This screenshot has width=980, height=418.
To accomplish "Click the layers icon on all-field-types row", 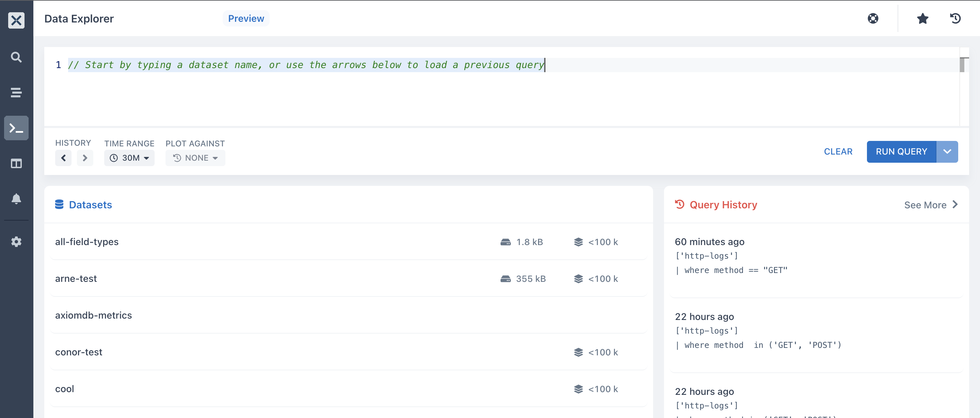I will 578,242.
